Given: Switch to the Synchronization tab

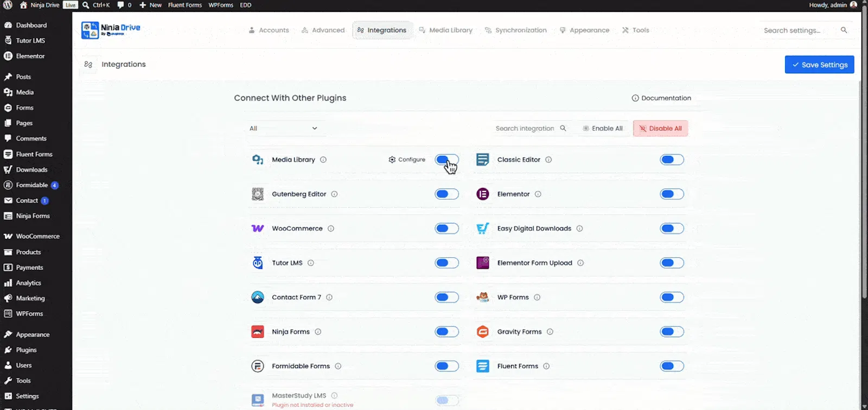Looking at the screenshot, I should 515,30.
